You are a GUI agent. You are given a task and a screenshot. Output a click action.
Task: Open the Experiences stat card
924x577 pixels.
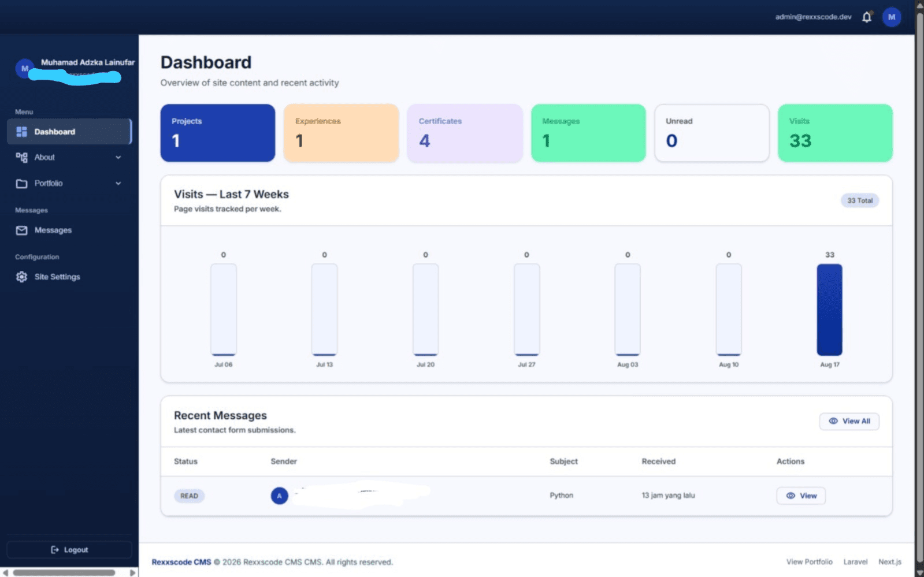(341, 133)
